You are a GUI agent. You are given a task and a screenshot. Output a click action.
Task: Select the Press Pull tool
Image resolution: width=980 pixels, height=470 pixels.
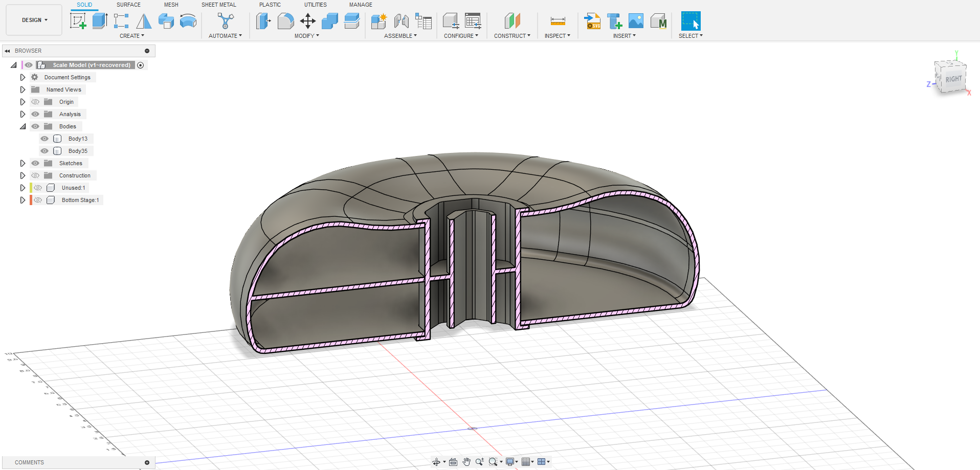[263, 21]
